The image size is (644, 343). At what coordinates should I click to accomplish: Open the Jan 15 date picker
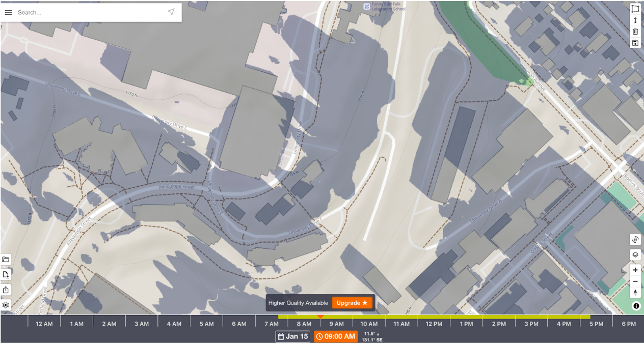point(293,336)
